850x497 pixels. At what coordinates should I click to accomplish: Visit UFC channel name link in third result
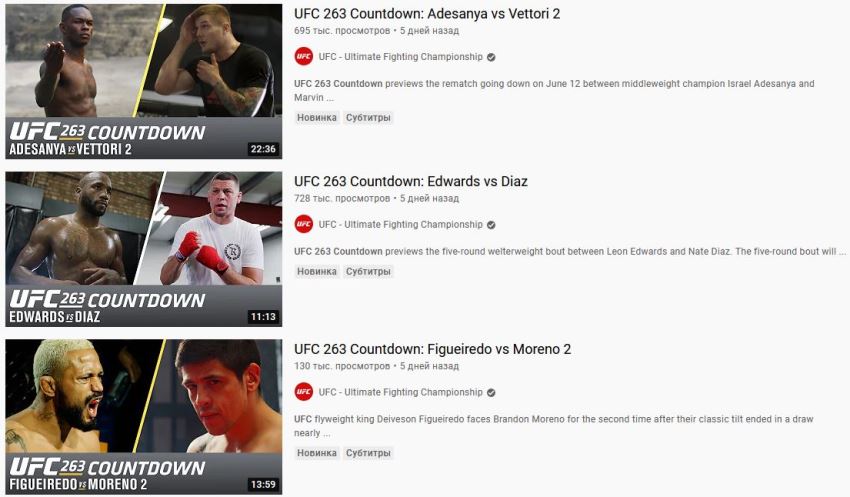tap(400, 392)
